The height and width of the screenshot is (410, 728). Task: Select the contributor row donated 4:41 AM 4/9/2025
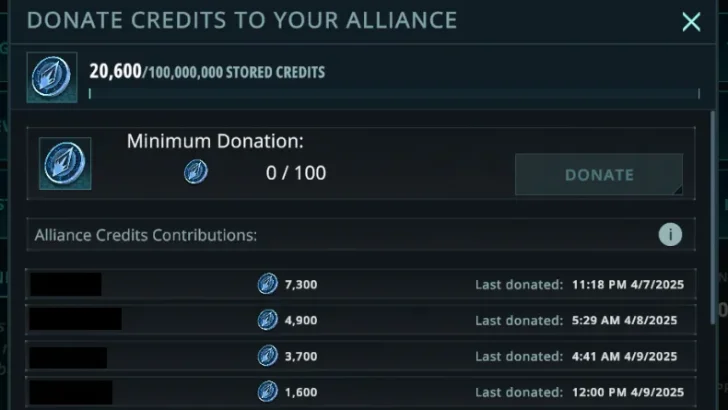(360, 356)
